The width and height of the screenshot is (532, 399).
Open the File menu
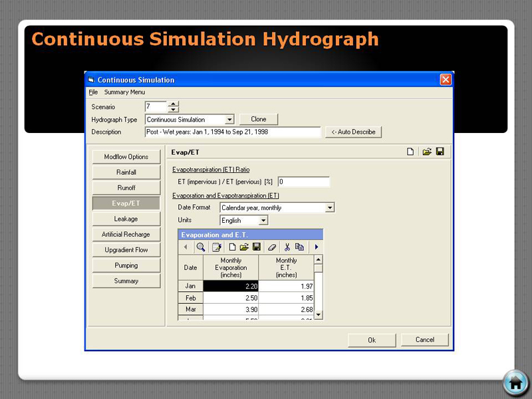[93, 92]
